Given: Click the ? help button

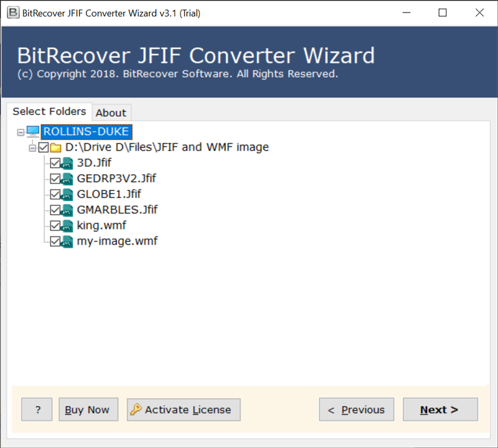Looking at the screenshot, I should pyautogui.click(x=38, y=409).
